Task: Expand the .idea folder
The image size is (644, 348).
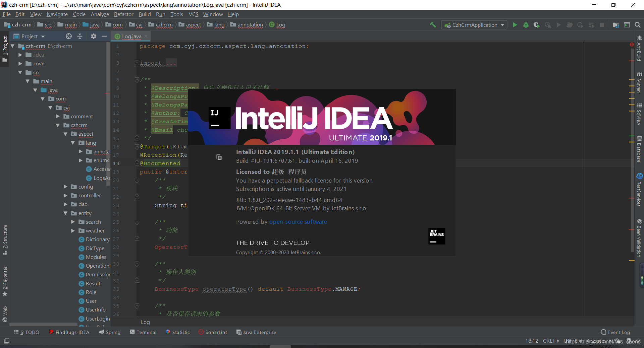Action: point(20,55)
